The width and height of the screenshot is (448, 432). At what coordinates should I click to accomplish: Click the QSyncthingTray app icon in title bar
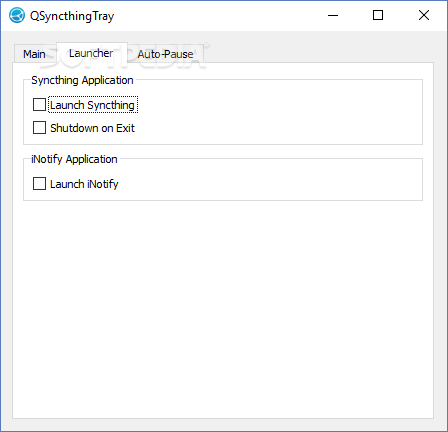[17, 15]
